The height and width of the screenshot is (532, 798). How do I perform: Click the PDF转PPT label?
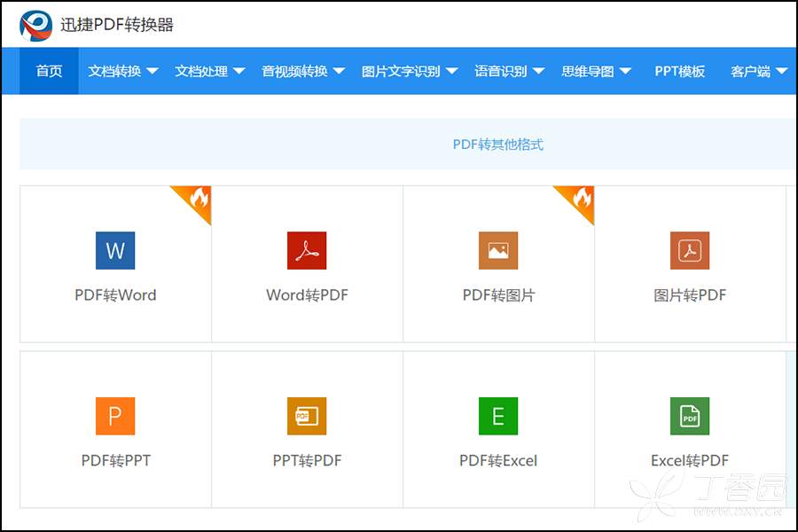tap(116, 461)
